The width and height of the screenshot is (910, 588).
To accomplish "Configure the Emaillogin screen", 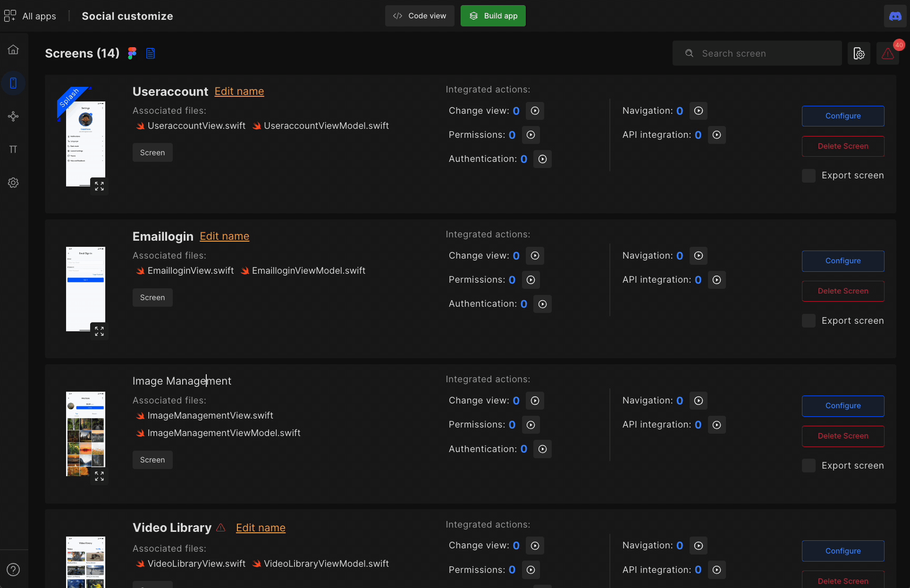I will point(843,261).
